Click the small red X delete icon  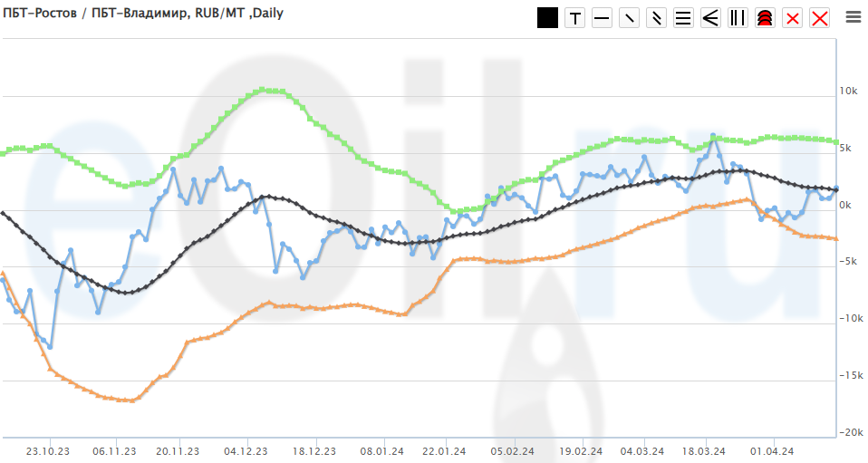[x=793, y=18]
